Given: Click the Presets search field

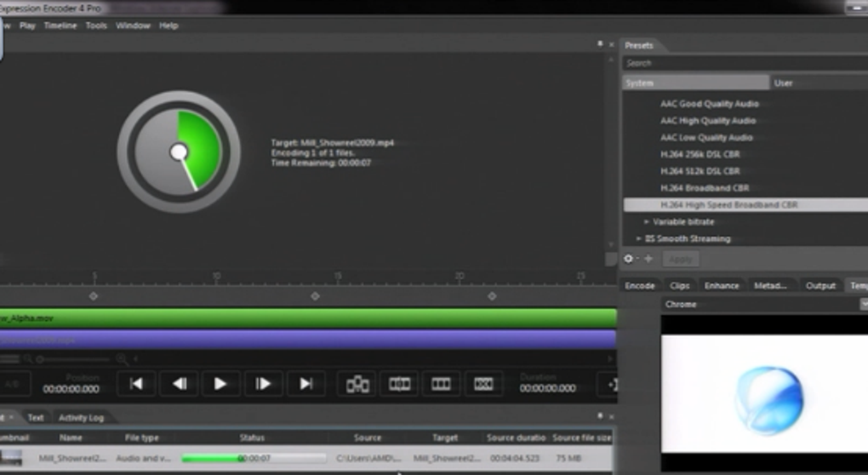Looking at the screenshot, I should point(745,63).
